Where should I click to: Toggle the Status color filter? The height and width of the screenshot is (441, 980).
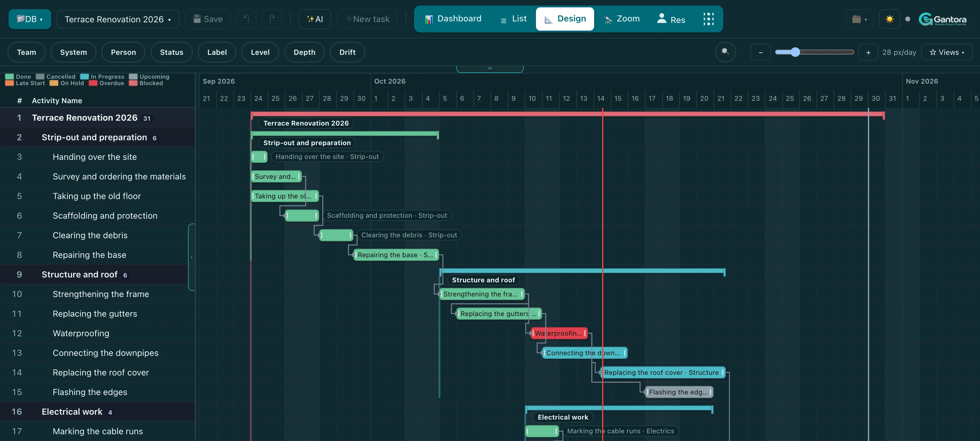point(171,52)
